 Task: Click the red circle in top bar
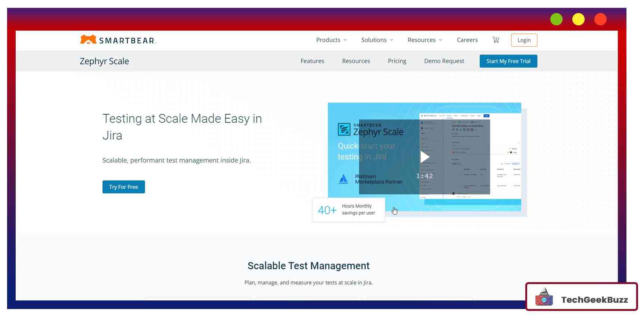[x=600, y=19]
